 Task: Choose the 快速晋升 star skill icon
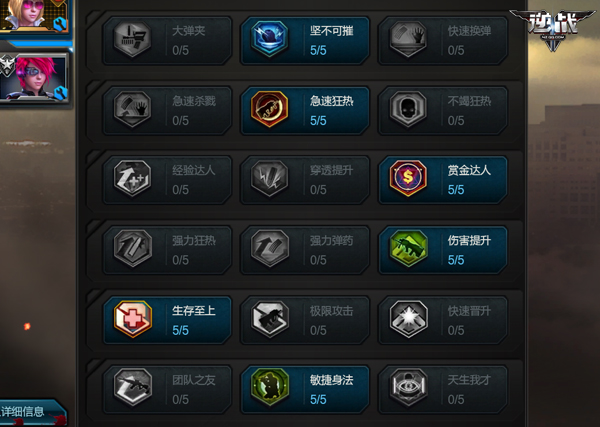point(408,318)
